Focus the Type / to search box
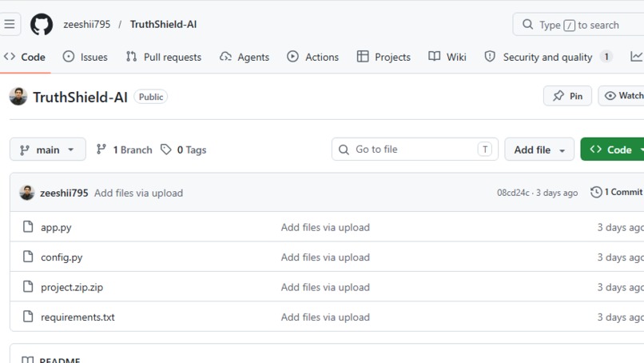This screenshot has width=644, height=363. [578, 25]
